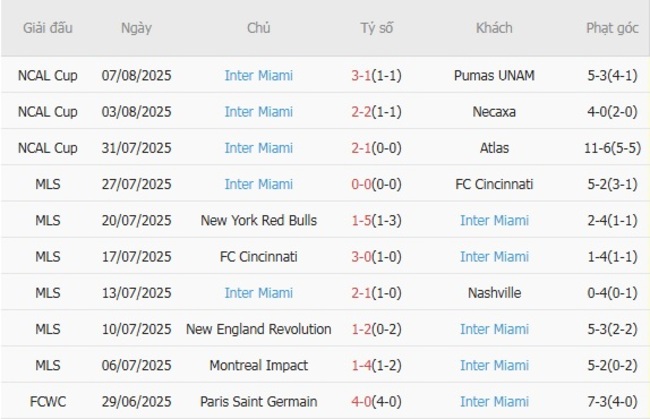Click FCWC league label

(47, 401)
